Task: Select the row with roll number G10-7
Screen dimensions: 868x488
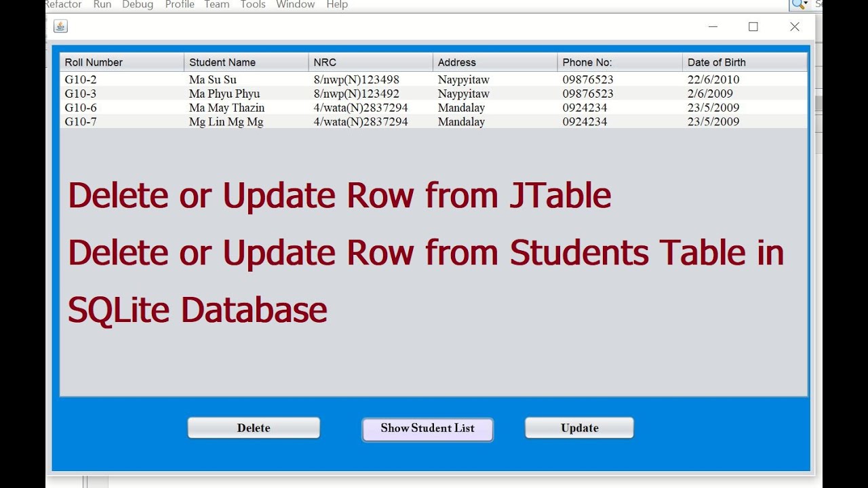Action: pos(434,122)
